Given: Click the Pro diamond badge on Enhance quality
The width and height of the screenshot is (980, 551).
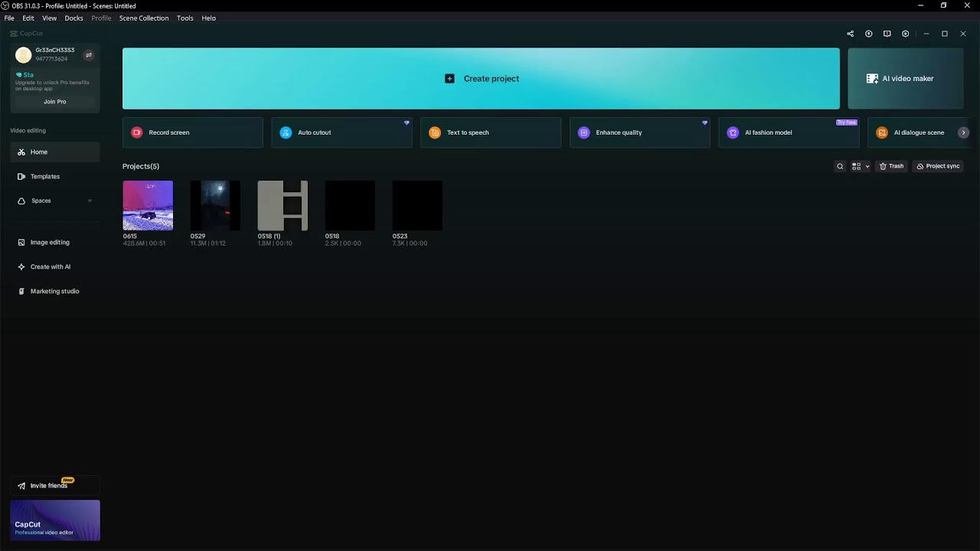Looking at the screenshot, I should click(x=705, y=122).
